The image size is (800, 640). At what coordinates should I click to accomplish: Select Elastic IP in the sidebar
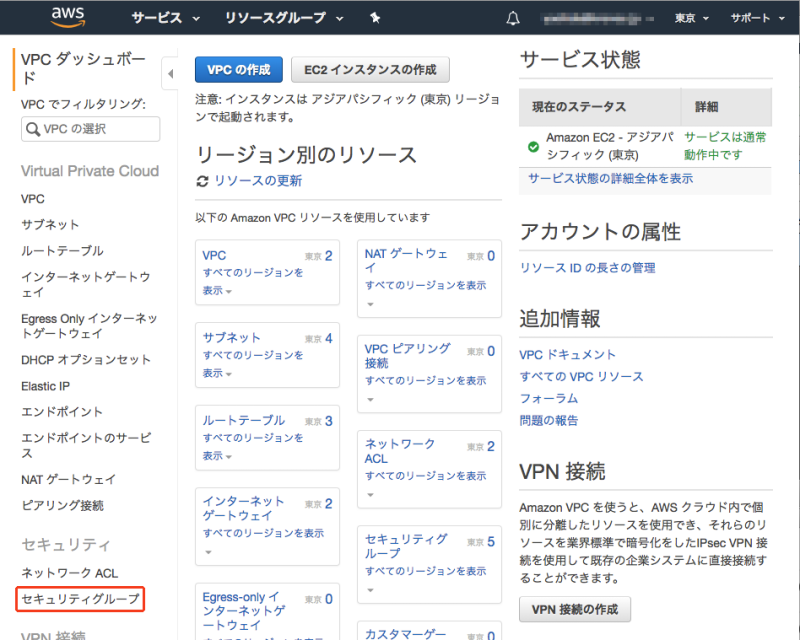[x=45, y=386]
